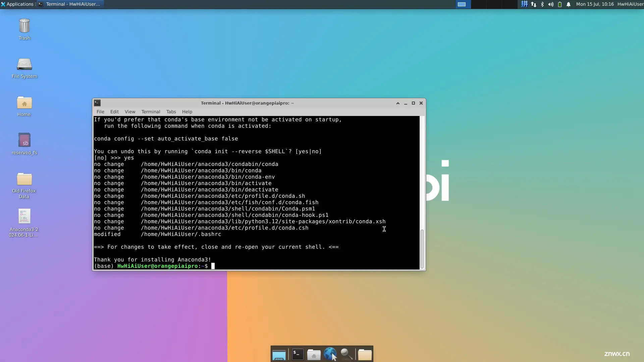The image size is (644, 362).
Task: Click the View menu in Terminal
Action: pos(129,111)
